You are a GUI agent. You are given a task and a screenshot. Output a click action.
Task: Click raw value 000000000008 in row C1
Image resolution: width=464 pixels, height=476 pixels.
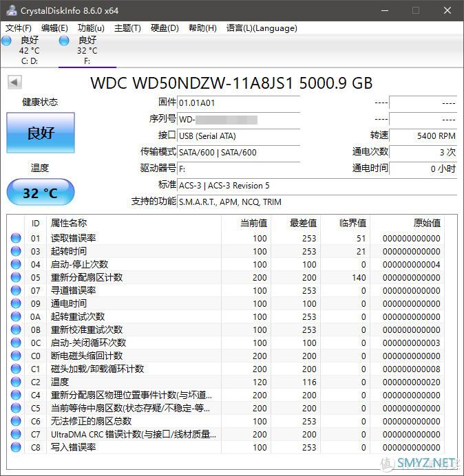pyautogui.click(x=412, y=369)
